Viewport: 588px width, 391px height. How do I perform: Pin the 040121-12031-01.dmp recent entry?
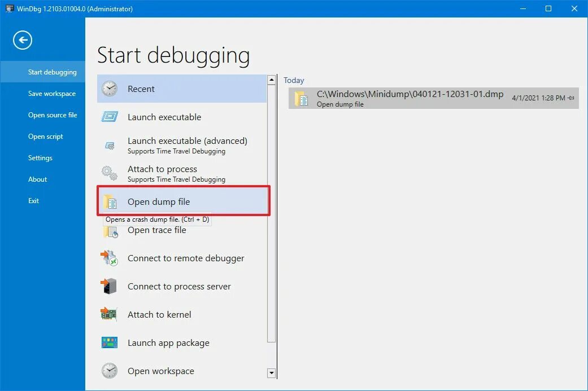coord(571,98)
